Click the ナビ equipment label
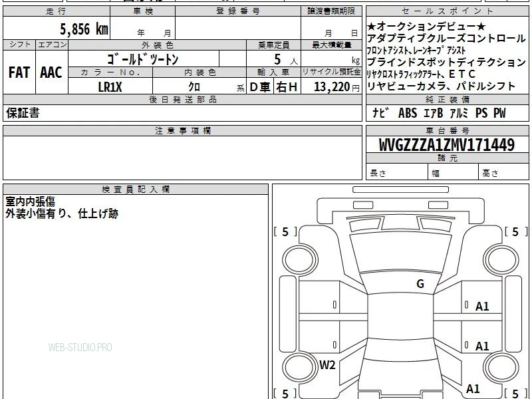Viewport: 532px width, 399px height. click(380, 113)
